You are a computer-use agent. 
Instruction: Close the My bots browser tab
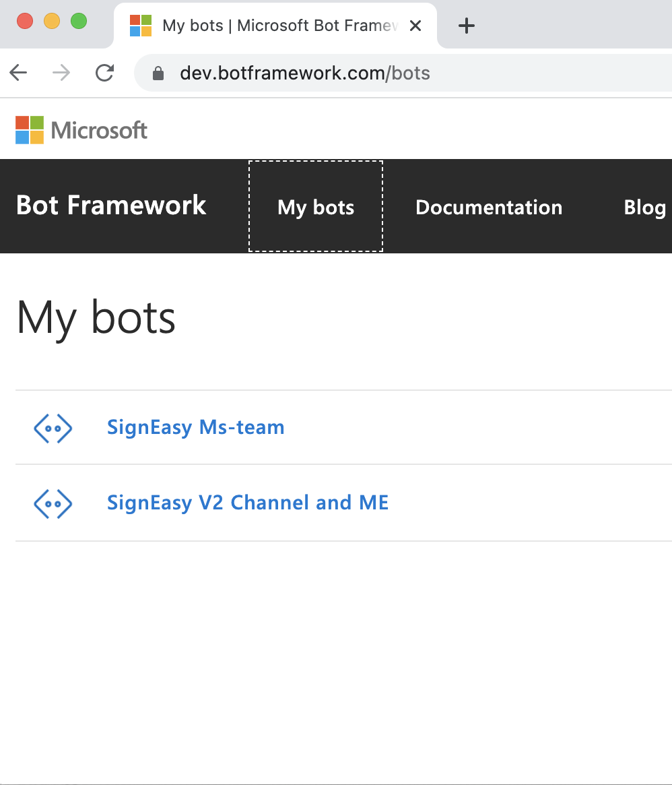[415, 26]
